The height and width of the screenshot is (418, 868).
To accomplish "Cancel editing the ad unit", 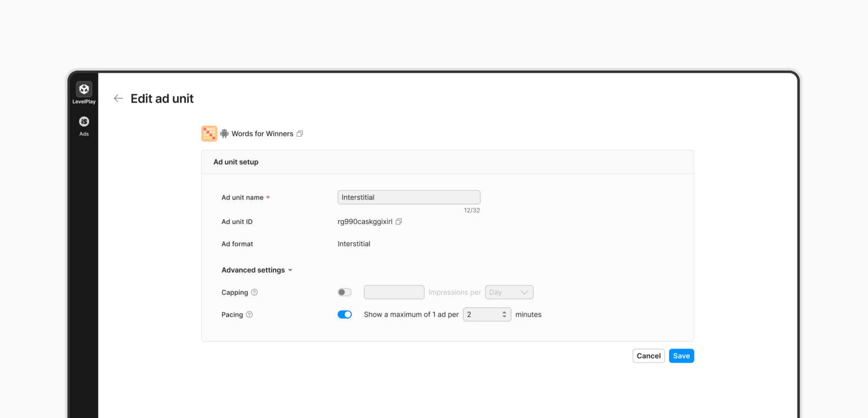I will (x=648, y=355).
